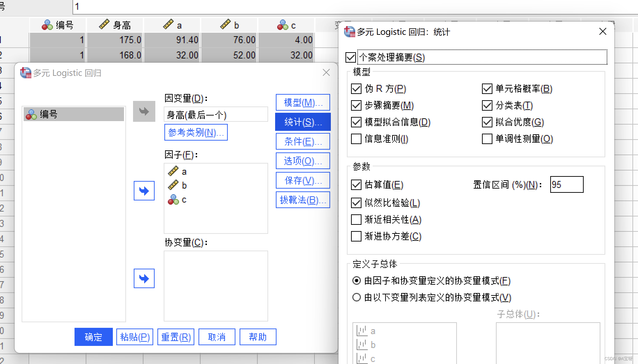Click the 参考类别(N)... button
This screenshot has width=638, height=364.
(x=196, y=132)
